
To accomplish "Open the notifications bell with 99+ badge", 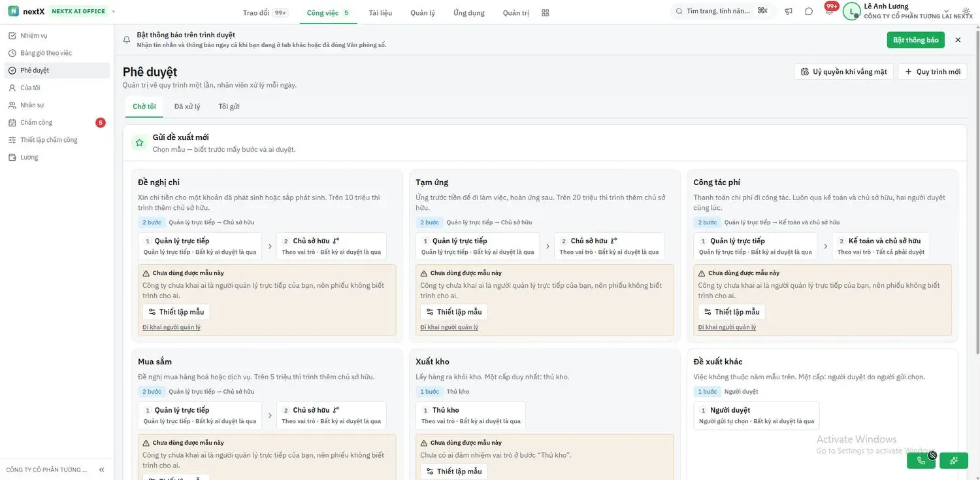I will (829, 11).
